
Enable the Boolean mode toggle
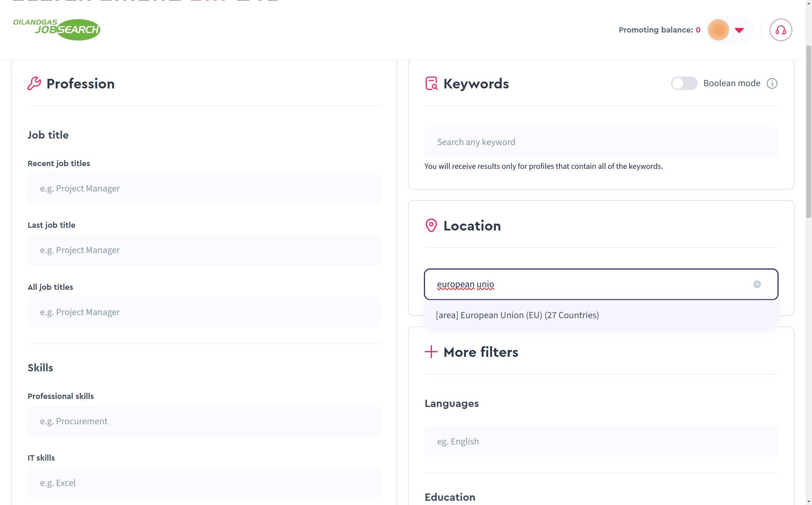click(x=684, y=83)
